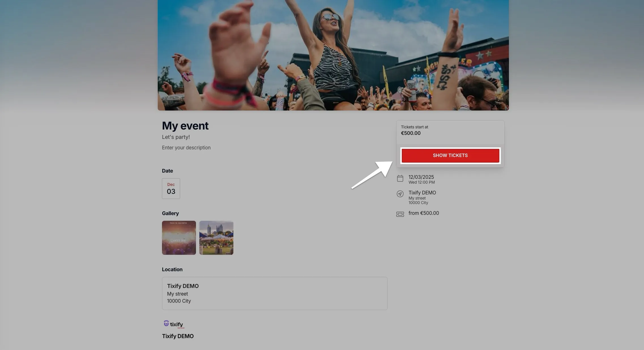Click the SHOW TICKETS button
This screenshot has width=644, height=350.
(x=450, y=155)
